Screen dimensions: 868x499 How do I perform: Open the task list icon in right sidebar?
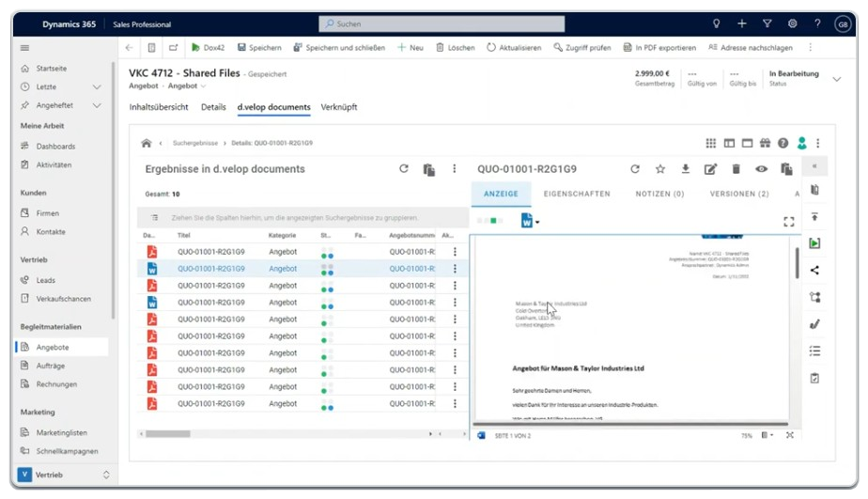tap(814, 351)
